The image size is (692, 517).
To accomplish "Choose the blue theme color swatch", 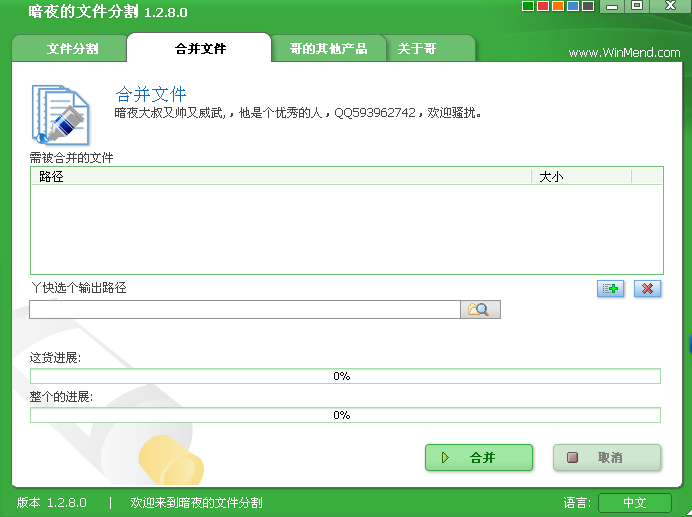I will click(x=572, y=6).
